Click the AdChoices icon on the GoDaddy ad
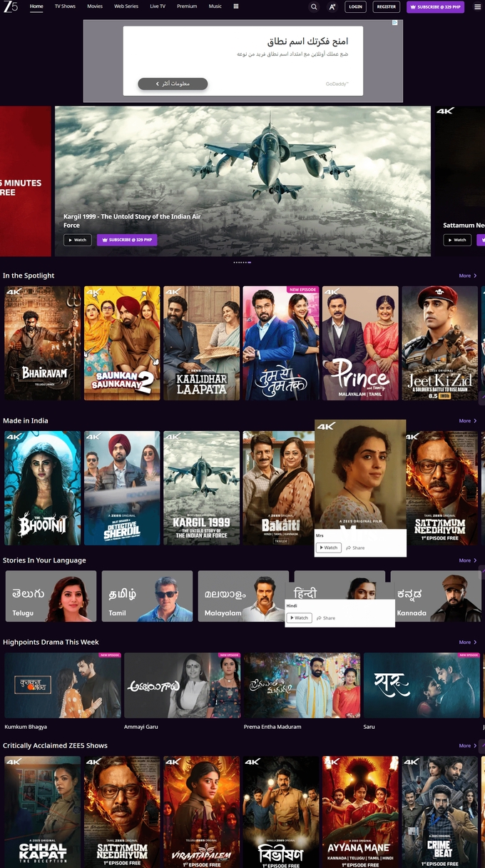485x868 pixels. (x=395, y=23)
